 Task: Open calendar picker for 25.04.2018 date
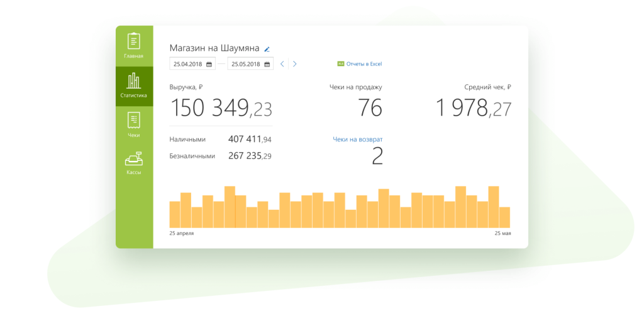[x=209, y=64]
